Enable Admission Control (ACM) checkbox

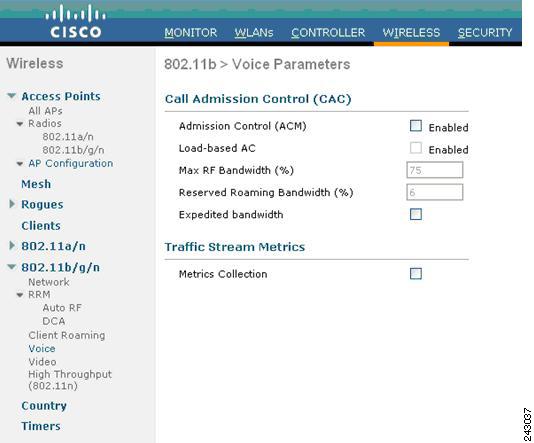pos(415,126)
